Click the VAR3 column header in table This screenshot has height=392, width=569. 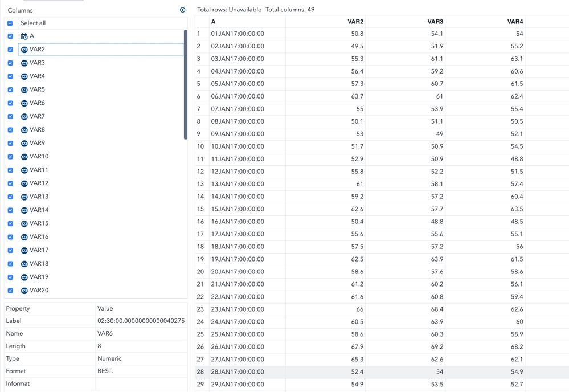coord(405,22)
